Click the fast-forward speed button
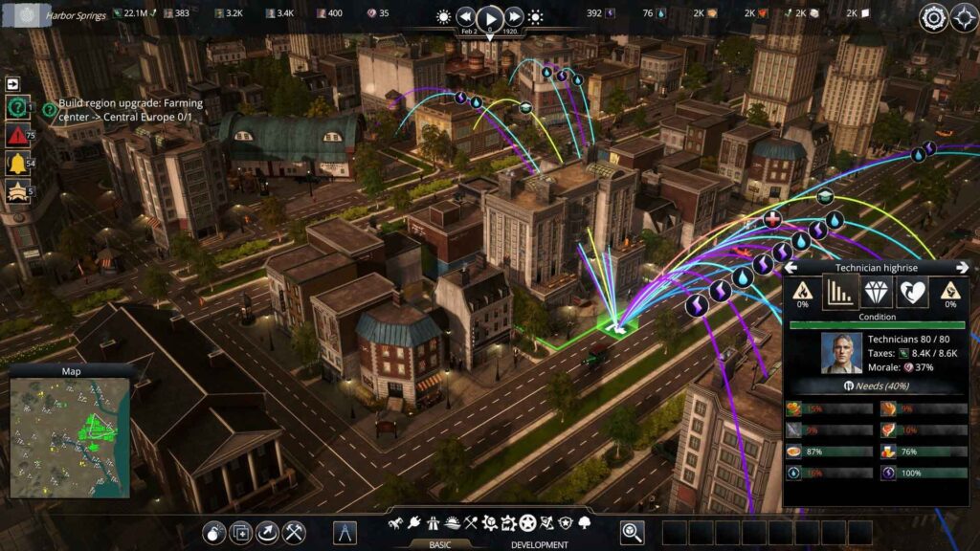This screenshot has height=551, width=980. [514, 17]
